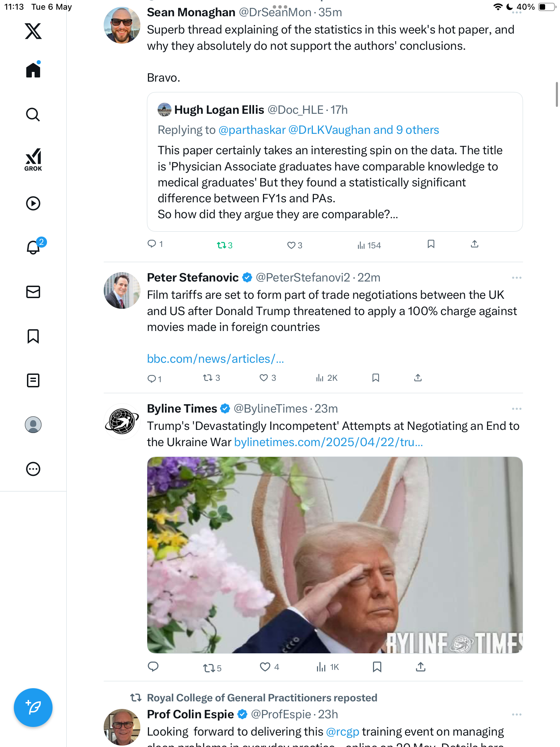
Task: Open Bookmarks from the sidebar
Action: pyautogui.click(x=33, y=336)
